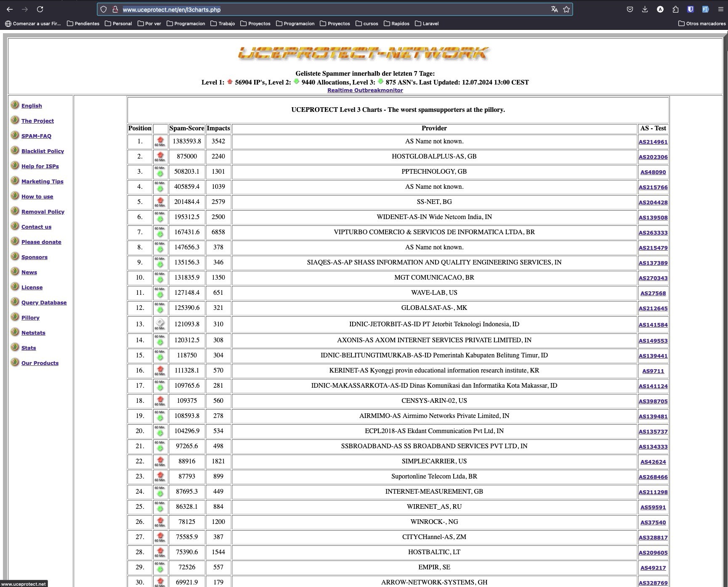Open the AS37540 test link
The height and width of the screenshot is (587, 728).
tap(653, 522)
